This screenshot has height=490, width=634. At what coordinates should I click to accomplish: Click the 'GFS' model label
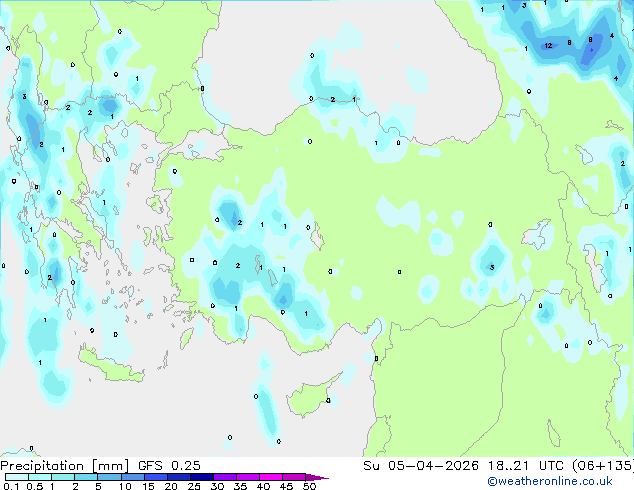coord(150,466)
